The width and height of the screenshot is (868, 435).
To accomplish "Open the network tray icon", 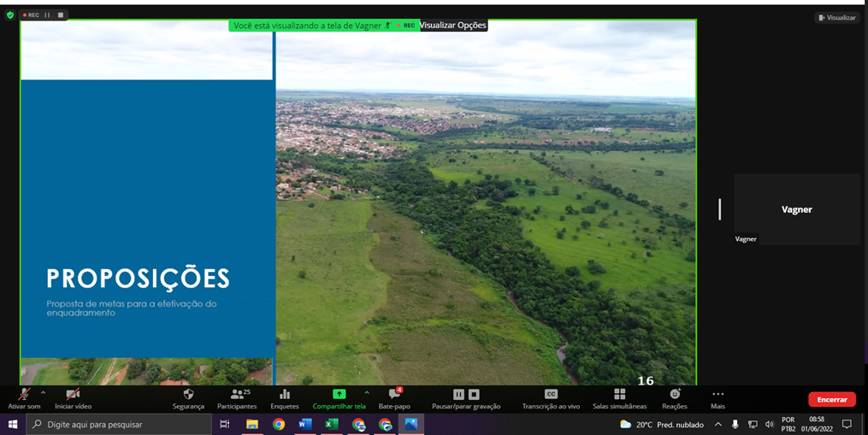I will click(x=753, y=425).
